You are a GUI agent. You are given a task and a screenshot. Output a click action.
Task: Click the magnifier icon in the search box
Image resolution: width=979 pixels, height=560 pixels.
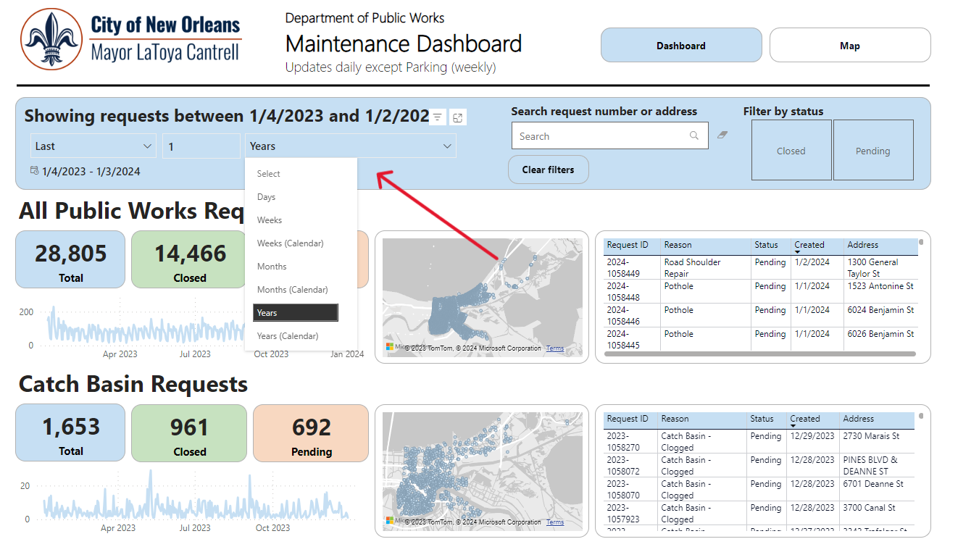point(693,135)
